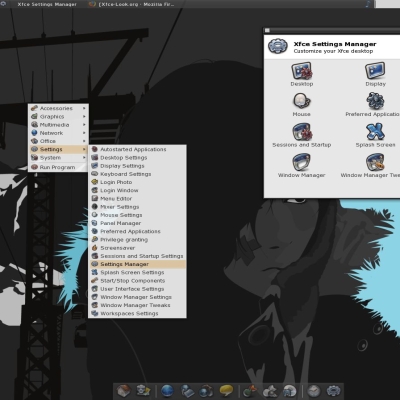The height and width of the screenshot is (400, 400).
Task: Select Mouse Settings in the submenu
Action: click(138, 215)
